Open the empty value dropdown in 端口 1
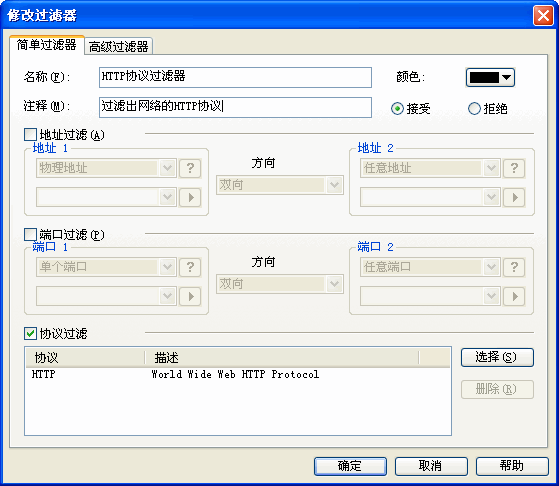This screenshot has height=486, width=559. click(x=106, y=296)
